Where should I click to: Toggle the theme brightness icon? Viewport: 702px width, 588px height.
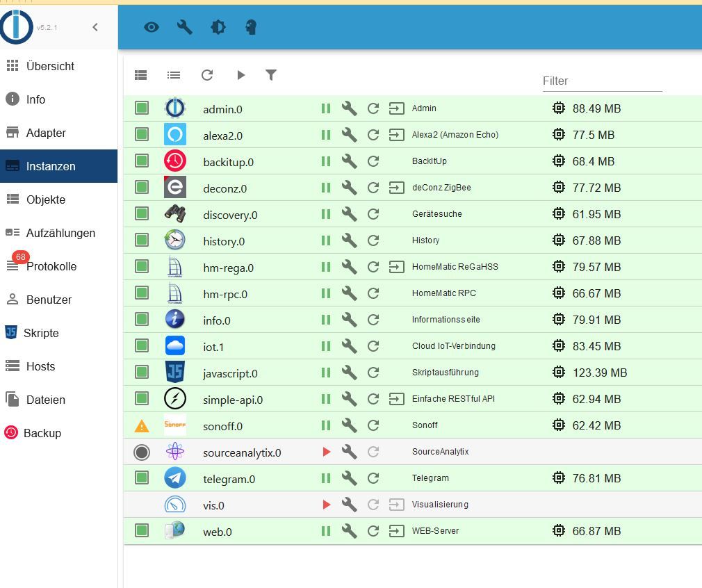click(x=218, y=27)
